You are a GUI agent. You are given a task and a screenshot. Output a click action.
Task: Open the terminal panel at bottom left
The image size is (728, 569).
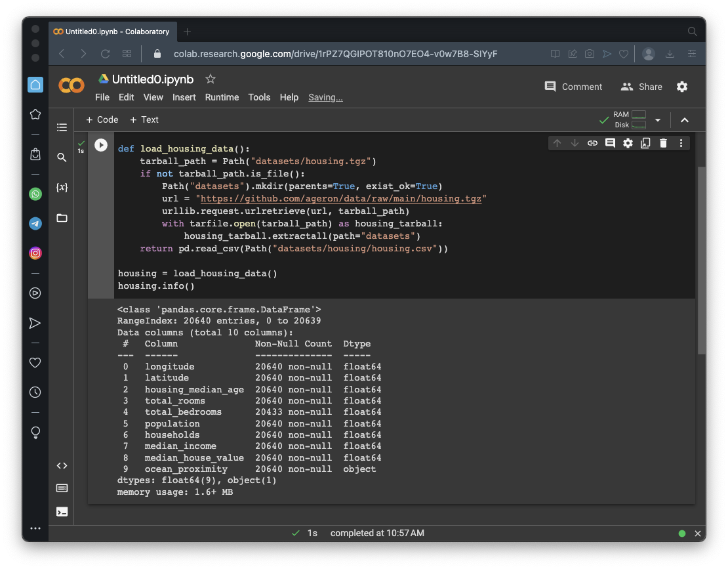point(62,512)
